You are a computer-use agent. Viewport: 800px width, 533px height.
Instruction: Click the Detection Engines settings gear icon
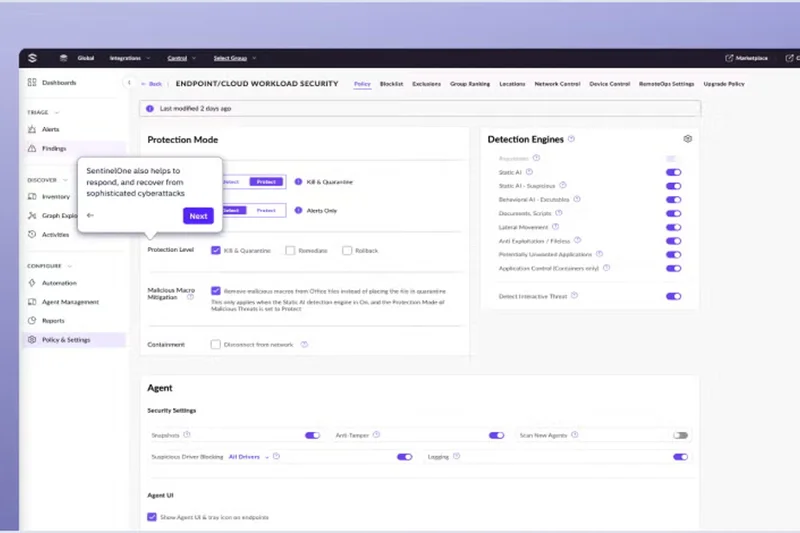[688, 139]
